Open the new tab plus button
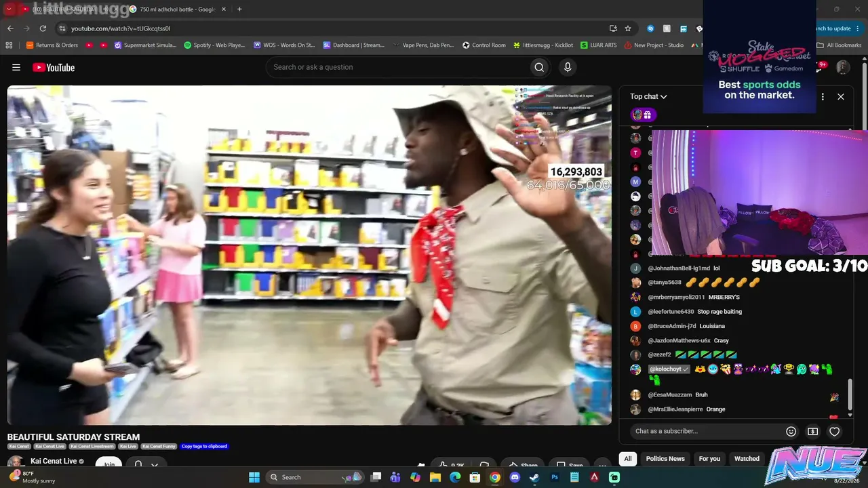Image resolution: width=868 pixels, height=488 pixels. click(x=239, y=9)
